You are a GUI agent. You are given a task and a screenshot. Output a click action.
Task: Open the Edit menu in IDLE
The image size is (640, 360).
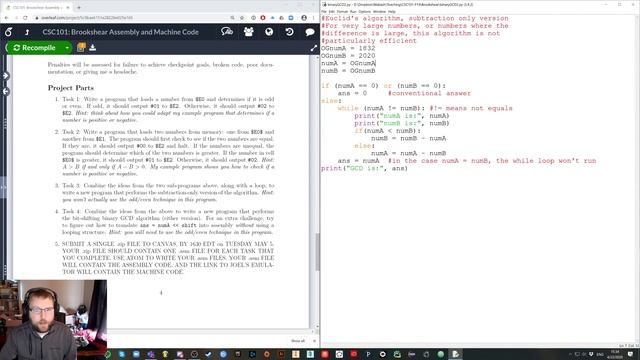tap(331, 12)
